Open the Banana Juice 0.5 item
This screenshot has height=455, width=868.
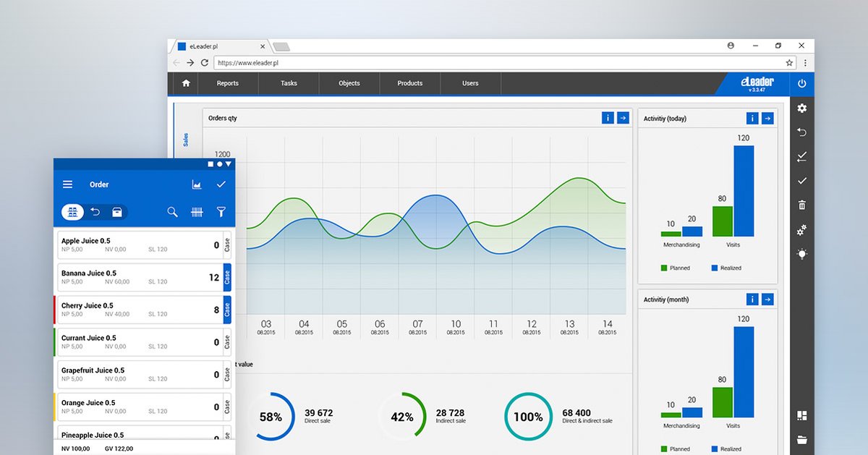pos(140,277)
